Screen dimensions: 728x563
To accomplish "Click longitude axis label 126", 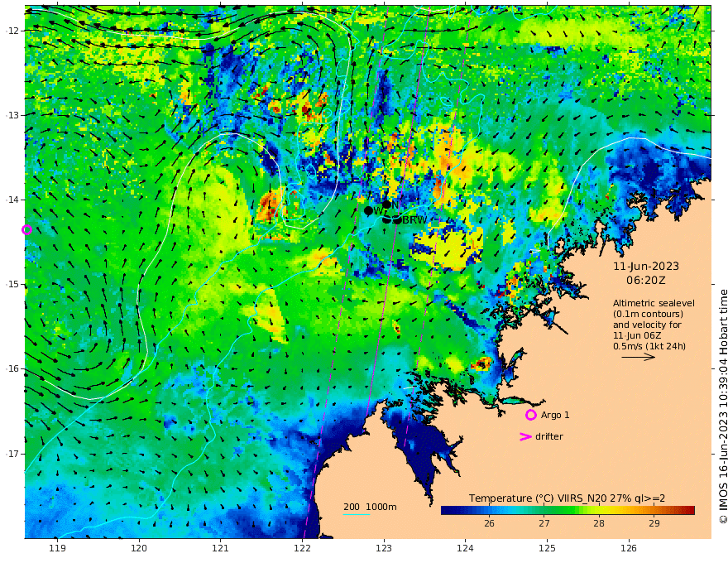I will [x=629, y=548].
